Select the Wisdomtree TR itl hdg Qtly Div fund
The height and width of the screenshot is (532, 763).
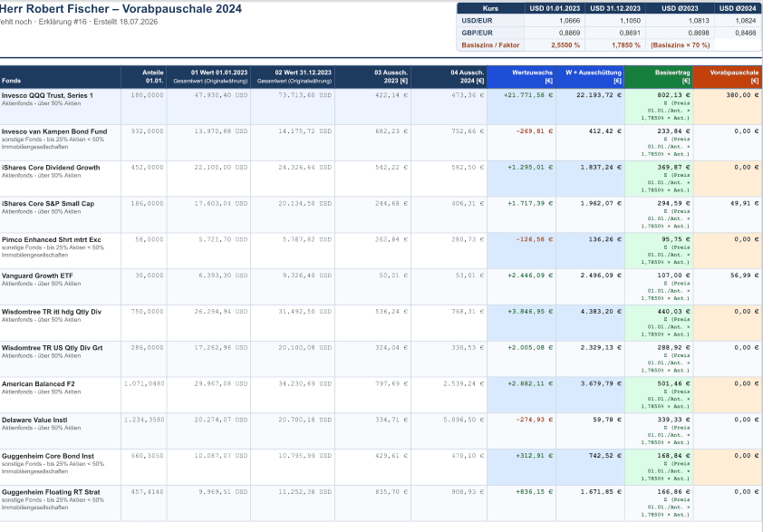coord(51,312)
